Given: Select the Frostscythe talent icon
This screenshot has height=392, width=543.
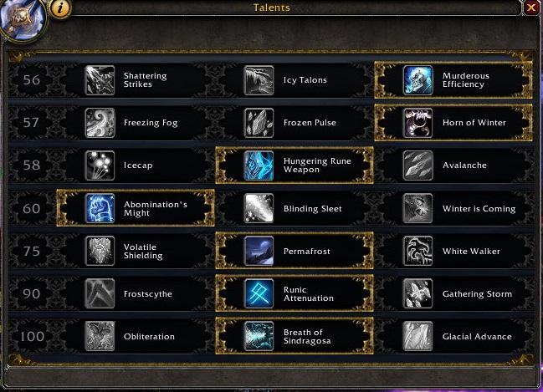Looking at the screenshot, I should pyautogui.click(x=100, y=293).
